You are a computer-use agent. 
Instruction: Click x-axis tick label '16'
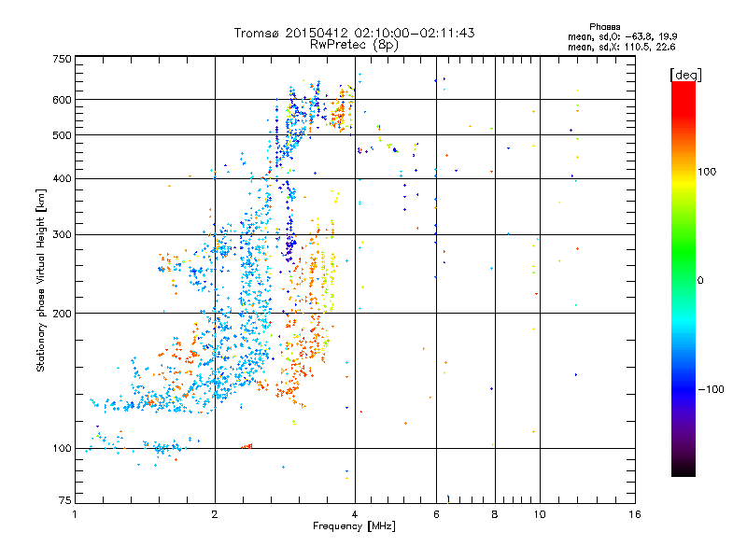(x=635, y=514)
